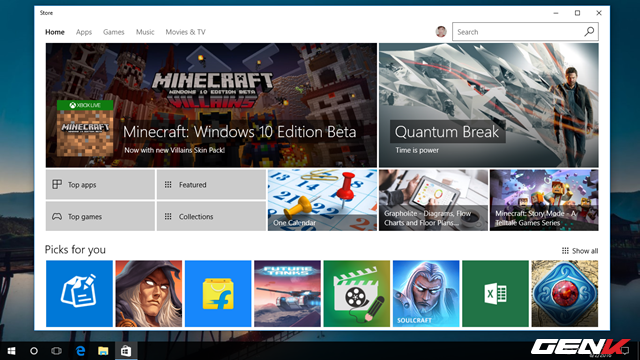Click the Picks for you heading
Image resolution: width=640 pixels, height=360 pixels.
[75, 249]
